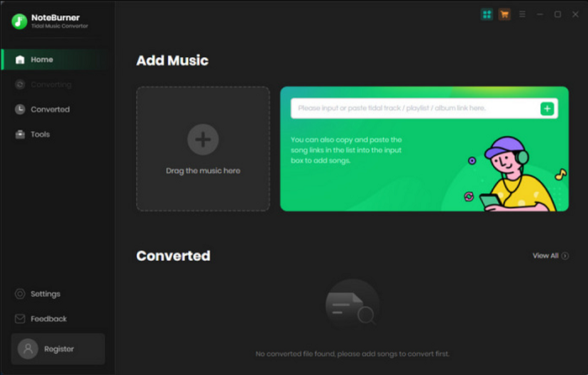Click the Register account button

click(58, 349)
